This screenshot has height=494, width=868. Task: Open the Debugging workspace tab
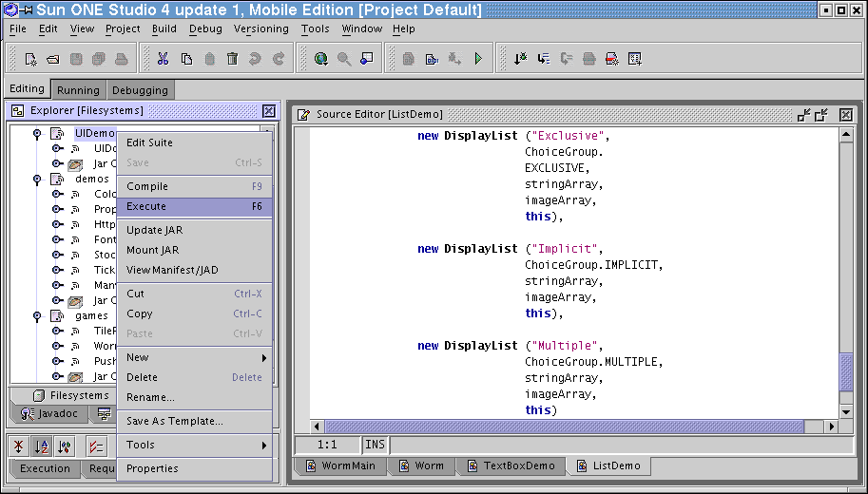[140, 90]
